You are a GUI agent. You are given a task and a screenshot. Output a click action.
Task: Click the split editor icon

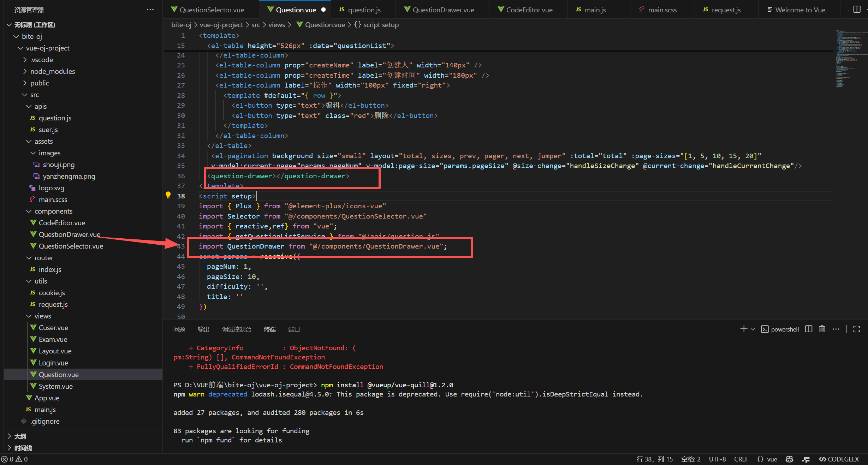857,10
